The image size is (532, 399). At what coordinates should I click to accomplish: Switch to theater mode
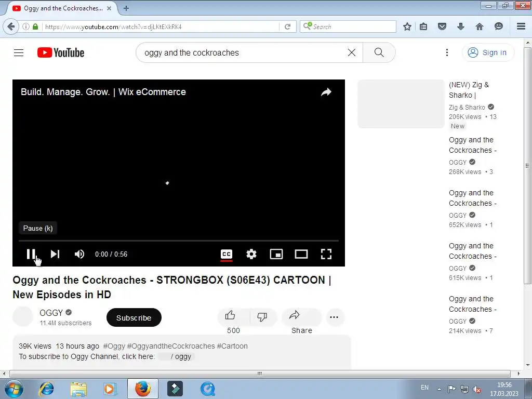(x=301, y=254)
